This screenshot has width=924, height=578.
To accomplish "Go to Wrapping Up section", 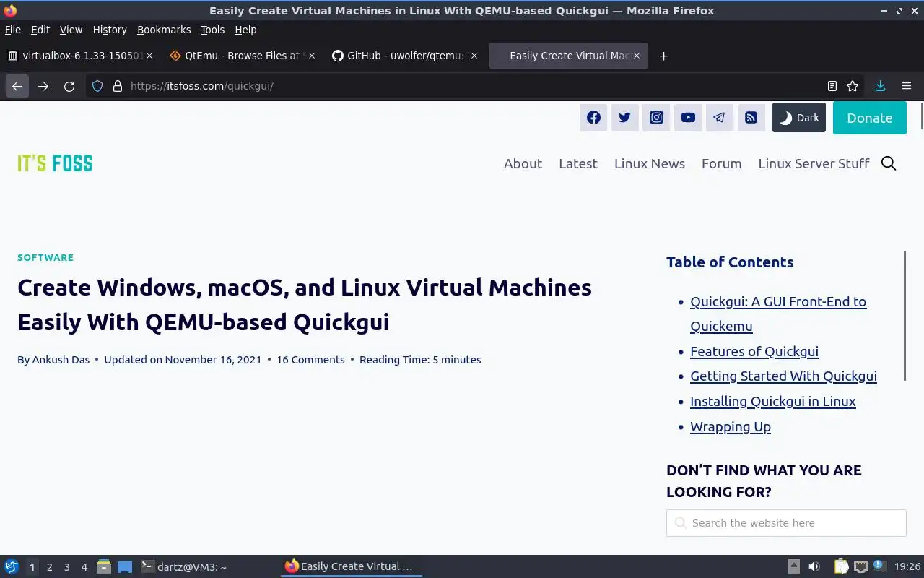I will click(x=731, y=426).
